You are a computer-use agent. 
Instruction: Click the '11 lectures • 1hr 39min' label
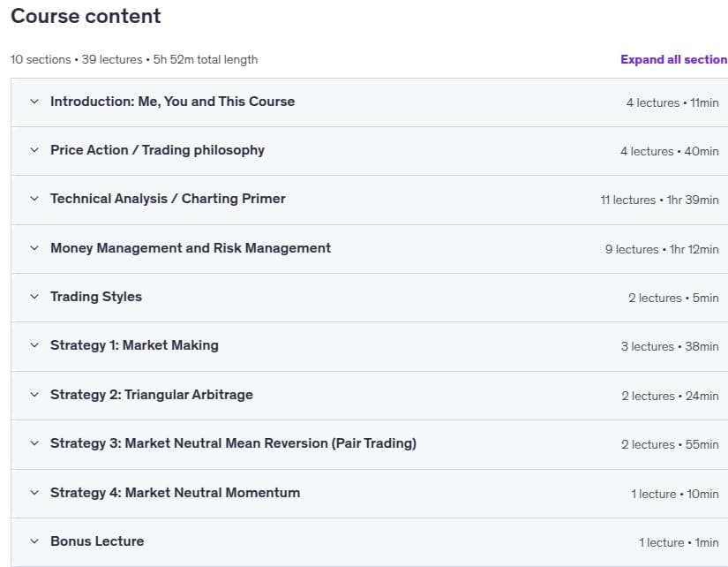[659, 200]
